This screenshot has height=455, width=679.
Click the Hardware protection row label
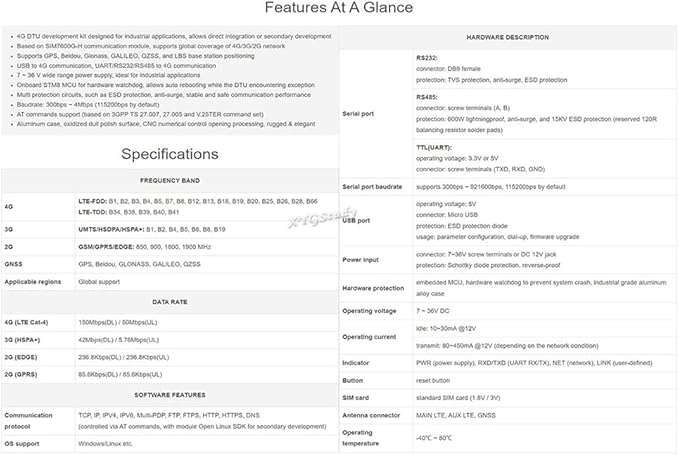coord(373,288)
